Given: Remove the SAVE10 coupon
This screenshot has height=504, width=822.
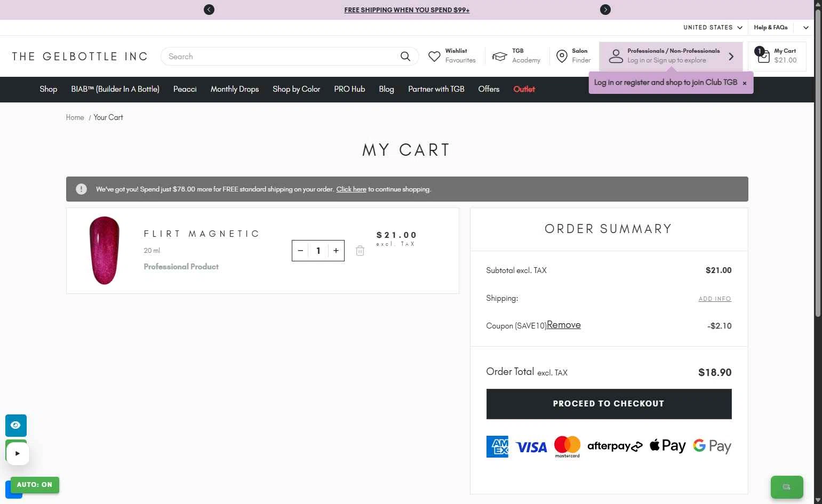Looking at the screenshot, I should pos(564,325).
